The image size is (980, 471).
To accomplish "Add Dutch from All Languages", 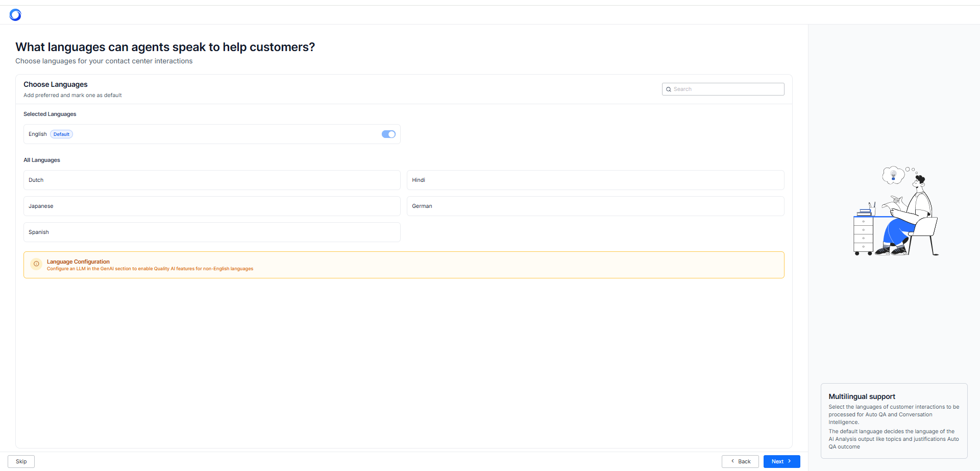I will click(212, 180).
